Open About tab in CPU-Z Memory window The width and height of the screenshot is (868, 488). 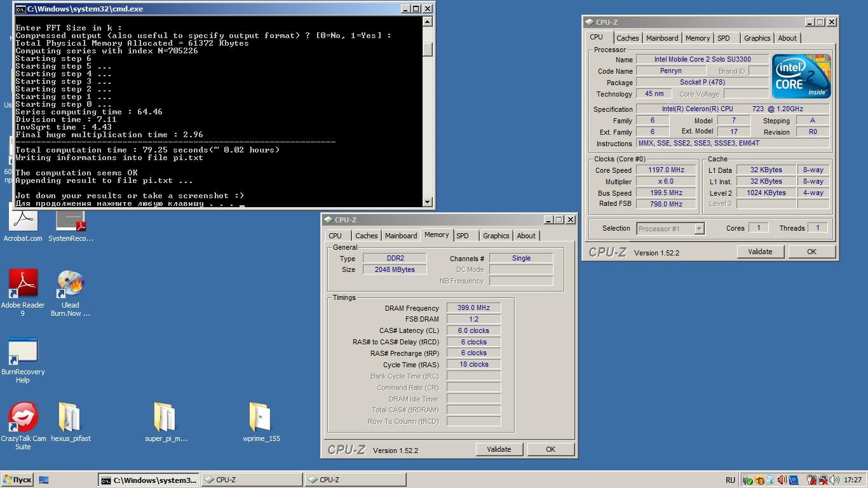526,236
